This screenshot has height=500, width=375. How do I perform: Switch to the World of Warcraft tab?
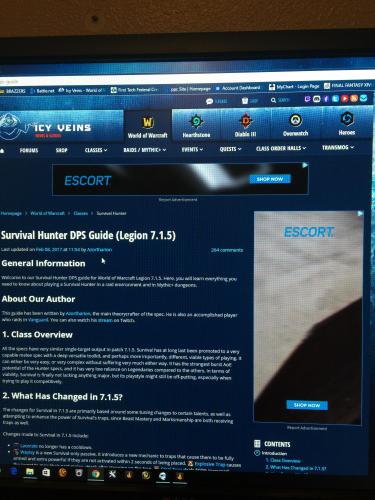(148, 127)
